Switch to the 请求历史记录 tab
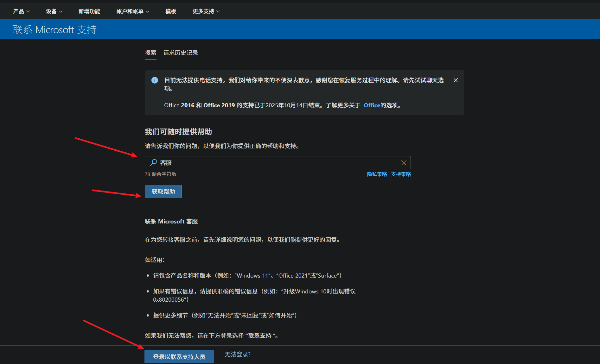This screenshot has width=600, height=364. coord(180,53)
